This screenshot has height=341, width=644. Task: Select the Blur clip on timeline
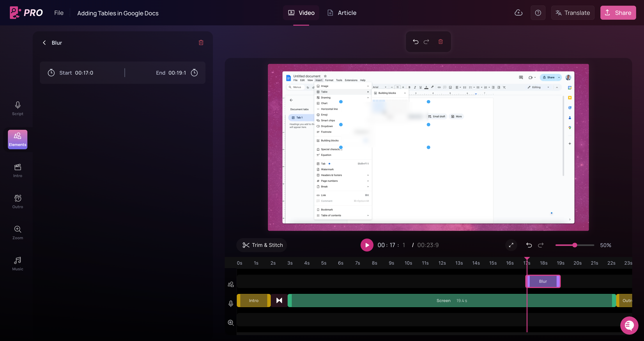[543, 281]
